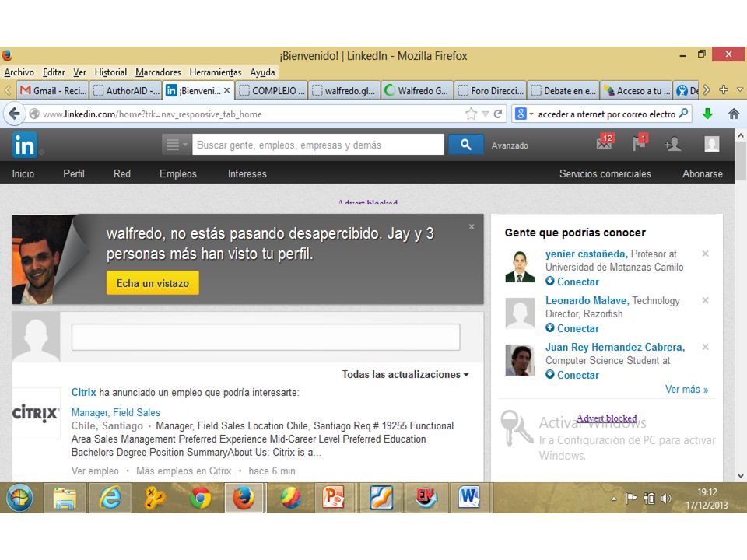This screenshot has width=747, height=560.
Task: Switch to the Gmail tab
Action: [53, 90]
